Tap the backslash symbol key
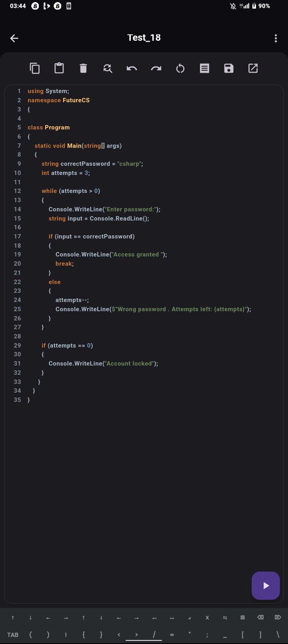 point(278,635)
